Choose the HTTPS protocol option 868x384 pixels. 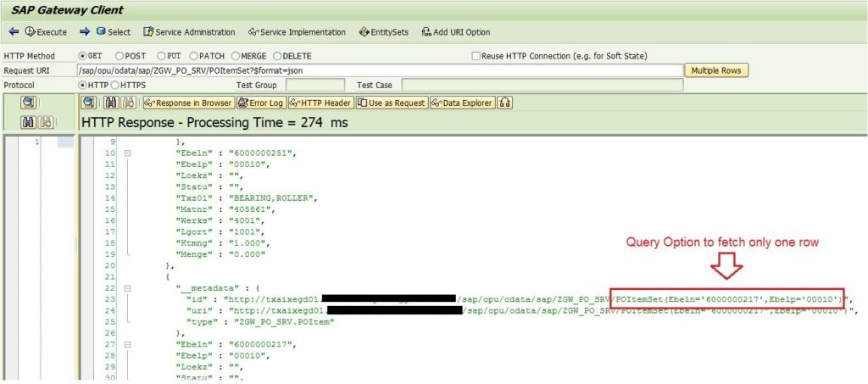point(115,86)
